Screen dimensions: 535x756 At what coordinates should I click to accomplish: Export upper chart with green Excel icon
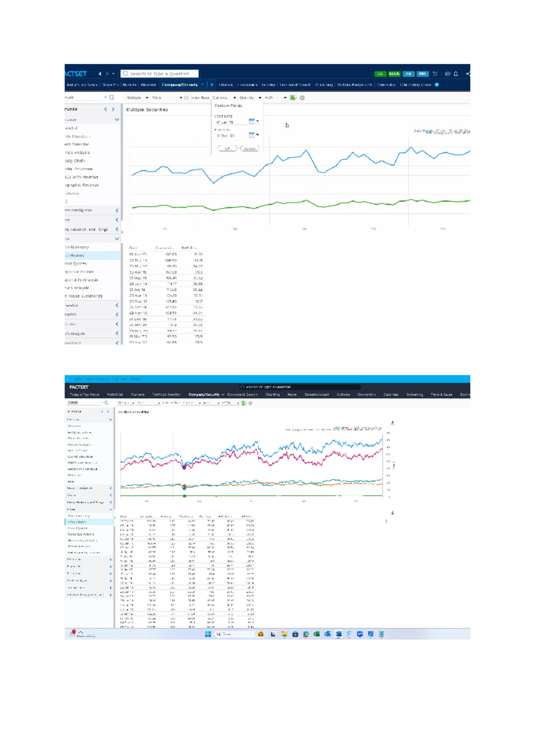point(293,98)
